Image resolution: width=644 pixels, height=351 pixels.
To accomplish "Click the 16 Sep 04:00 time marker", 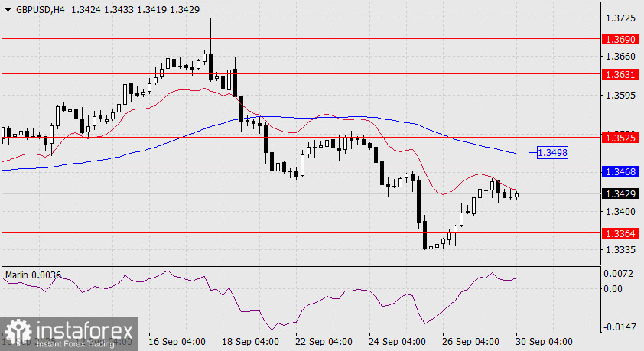I will (177, 342).
